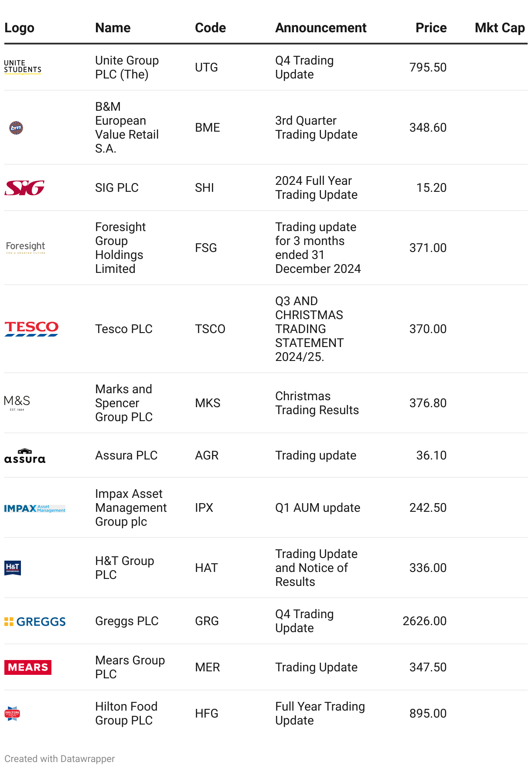Viewport: 532px width, 769px height.
Task: Click the B&M round logo
Action: click(x=16, y=128)
